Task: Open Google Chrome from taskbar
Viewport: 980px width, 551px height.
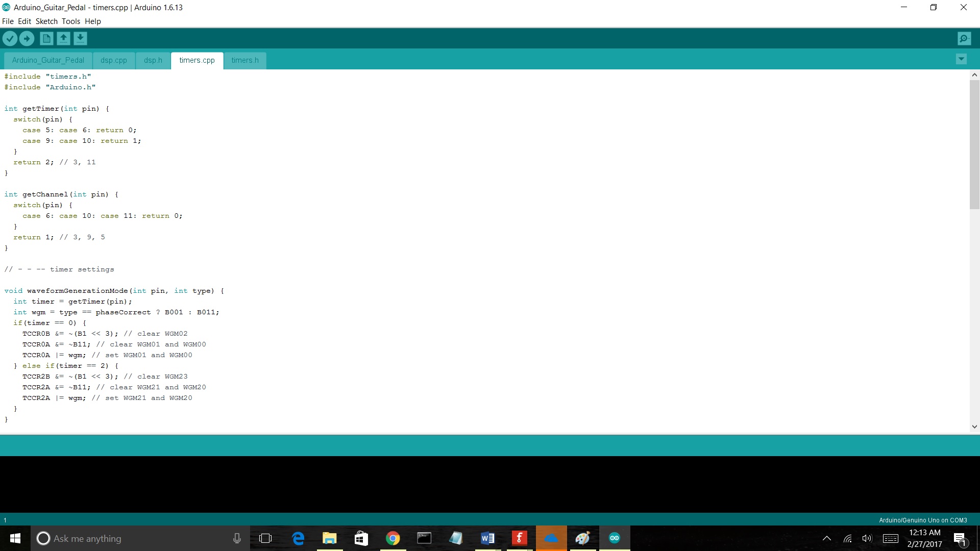Action: click(x=393, y=538)
